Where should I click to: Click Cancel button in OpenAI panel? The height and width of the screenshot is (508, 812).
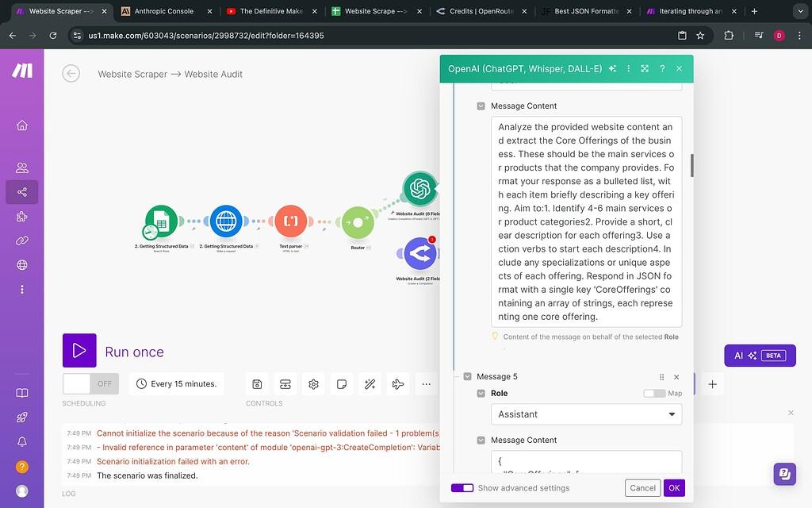point(642,488)
